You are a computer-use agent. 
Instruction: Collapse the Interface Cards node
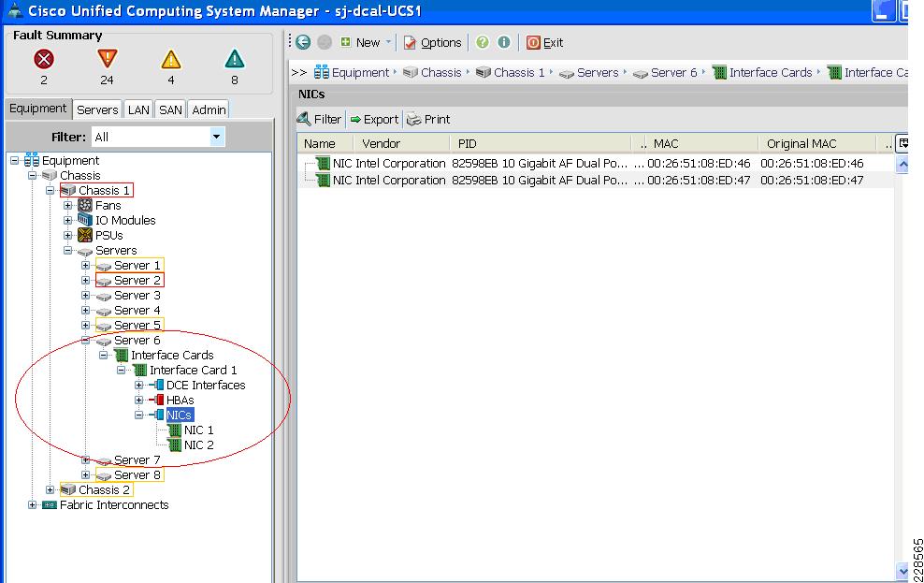103,355
